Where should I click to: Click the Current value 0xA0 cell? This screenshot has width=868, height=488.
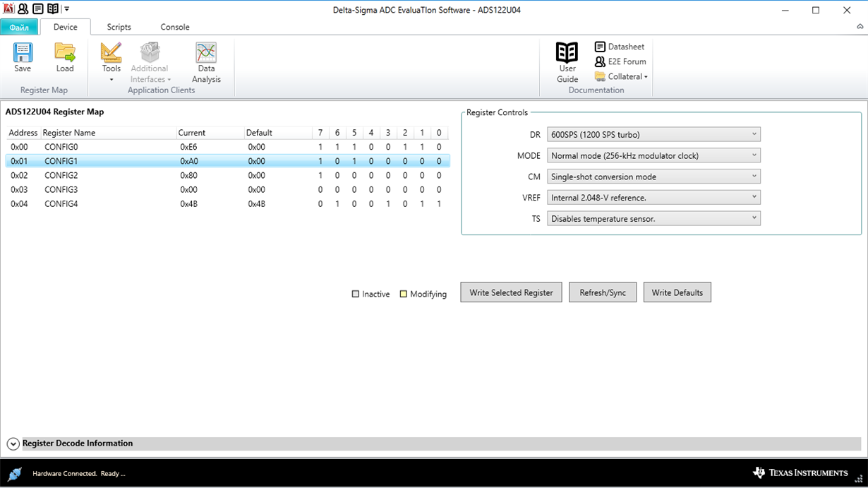188,161
